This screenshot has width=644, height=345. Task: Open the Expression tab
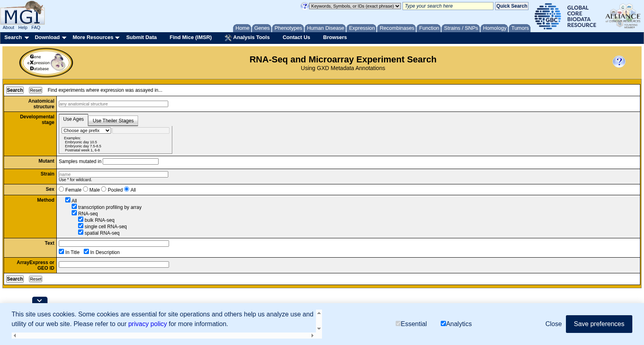[362, 28]
